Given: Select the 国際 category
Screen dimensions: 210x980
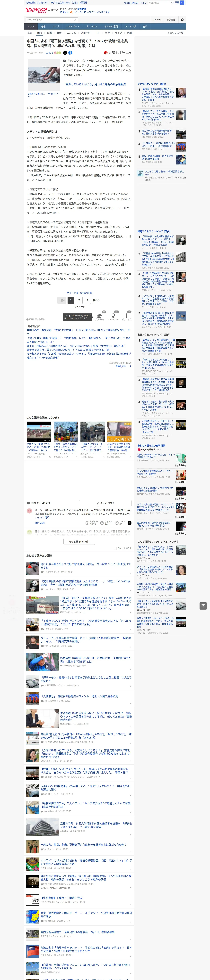Looking at the screenshot, I should 49,33.
